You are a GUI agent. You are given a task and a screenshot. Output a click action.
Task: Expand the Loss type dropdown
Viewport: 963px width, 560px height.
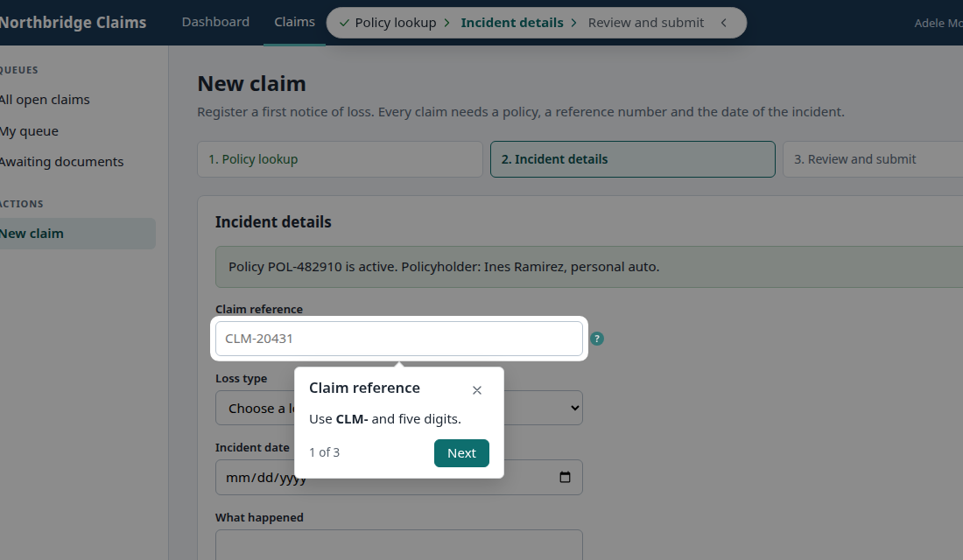coord(399,408)
